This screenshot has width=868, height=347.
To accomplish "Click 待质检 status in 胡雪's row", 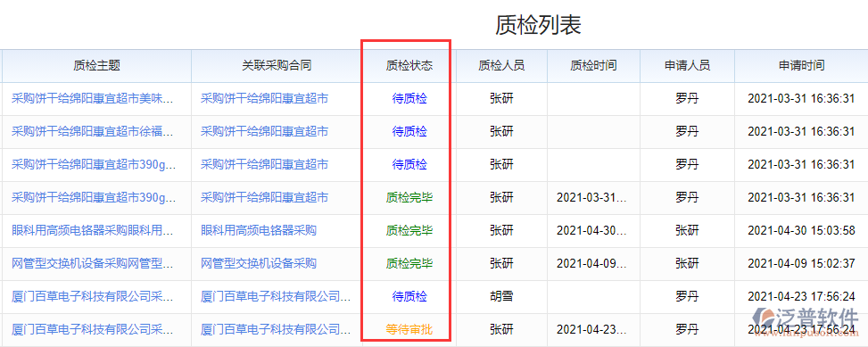I will click(x=409, y=296).
